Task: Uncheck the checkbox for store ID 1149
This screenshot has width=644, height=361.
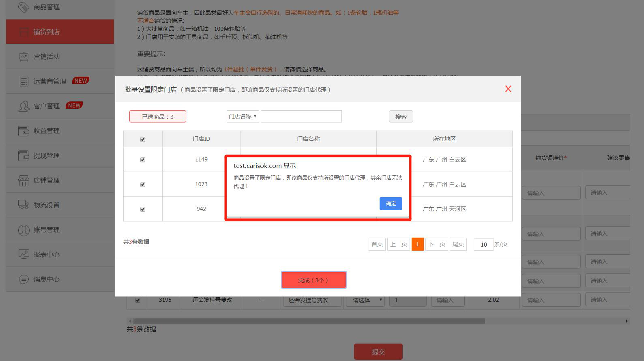Action: 143,160
